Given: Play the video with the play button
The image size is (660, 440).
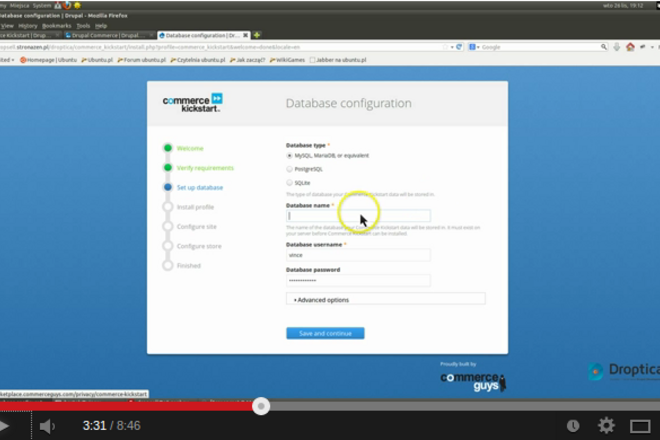Looking at the screenshot, I should click(4, 426).
